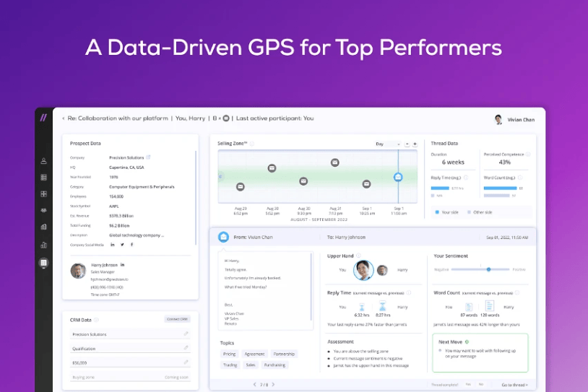Click the Perceived Competence info icon
588x392 pixels.
pos(528,154)
